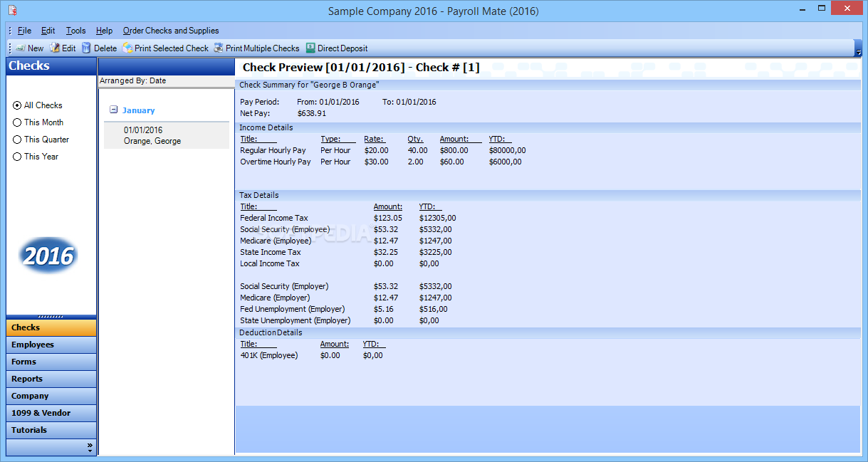Click the State Income Tax row title
The image size is (868, 462).
coord(271,252)
